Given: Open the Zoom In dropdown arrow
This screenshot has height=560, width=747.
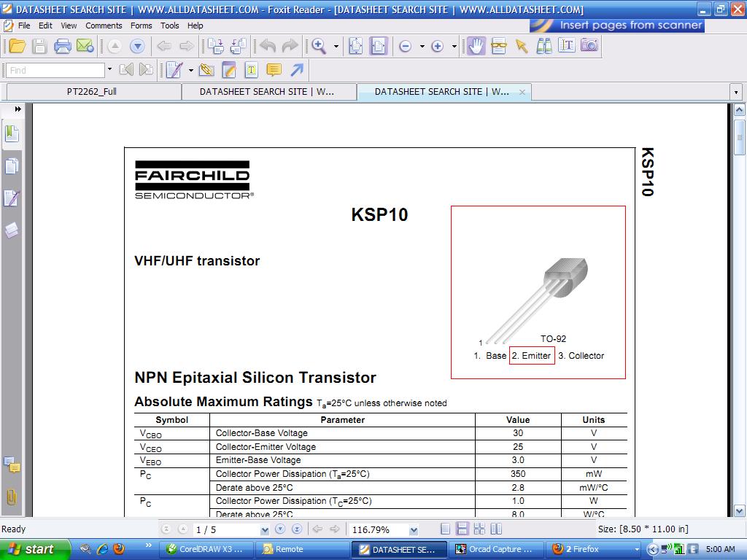Looking at the screenshot, I should 454,46.
